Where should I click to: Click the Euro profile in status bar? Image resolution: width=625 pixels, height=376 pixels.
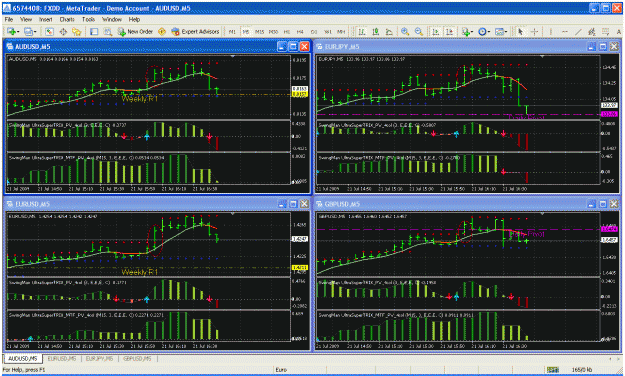[x=281, y=370]
